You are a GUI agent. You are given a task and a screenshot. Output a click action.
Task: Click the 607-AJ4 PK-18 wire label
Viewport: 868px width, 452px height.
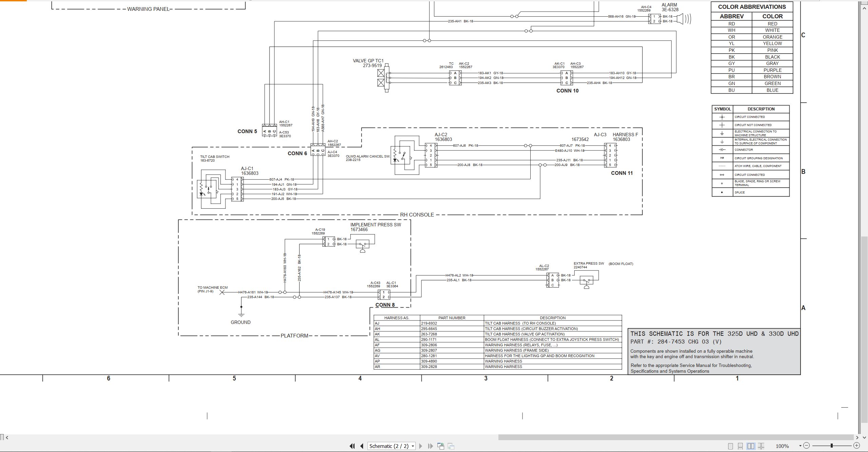pos(281,180)
